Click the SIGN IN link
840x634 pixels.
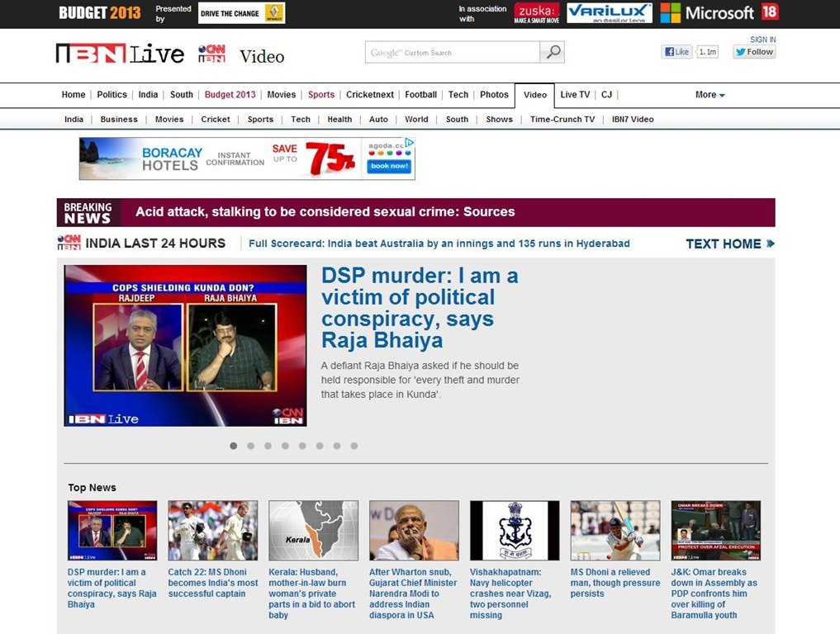(762, 40)
